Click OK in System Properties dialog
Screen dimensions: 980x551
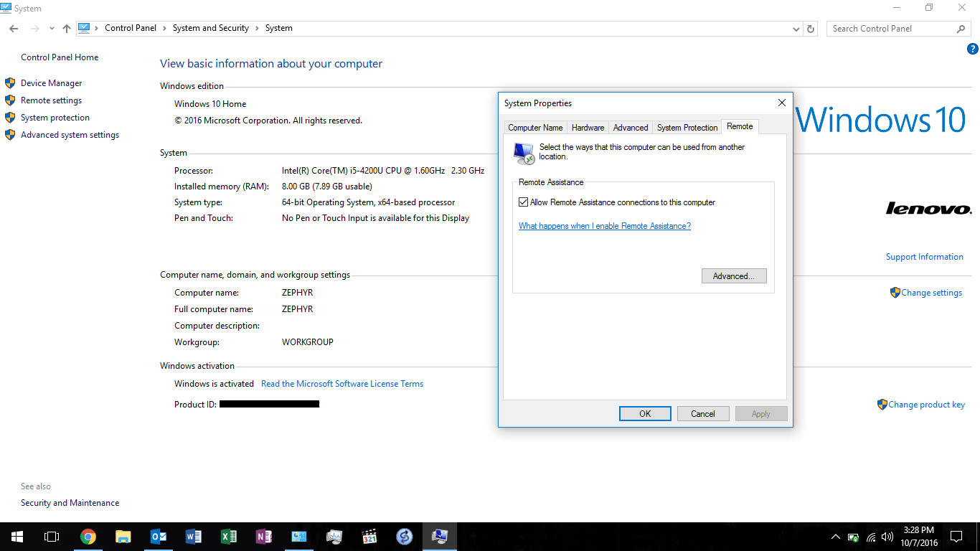(x=645, y=414)
